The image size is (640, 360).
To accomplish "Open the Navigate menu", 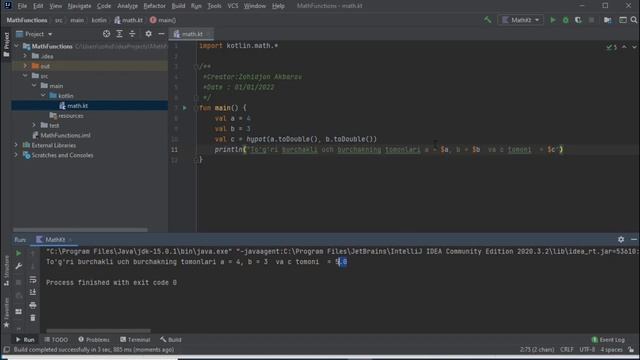I will tap(79, 6).
